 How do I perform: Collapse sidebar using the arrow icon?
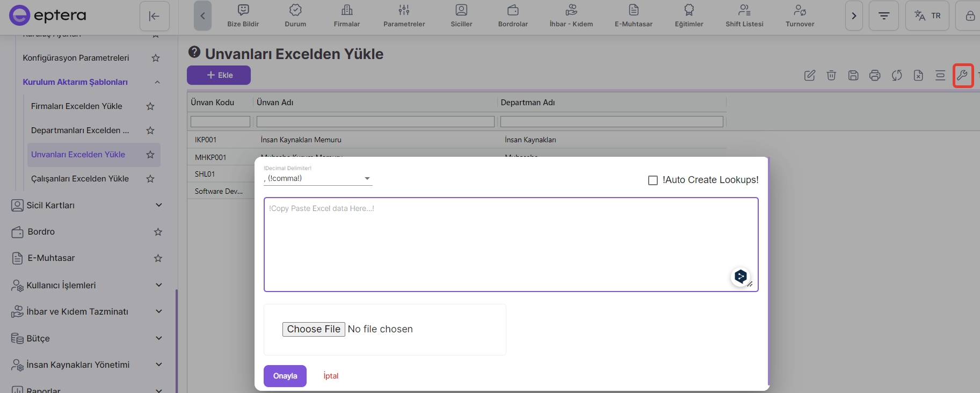pyautogui.click(x=154, y=16)
